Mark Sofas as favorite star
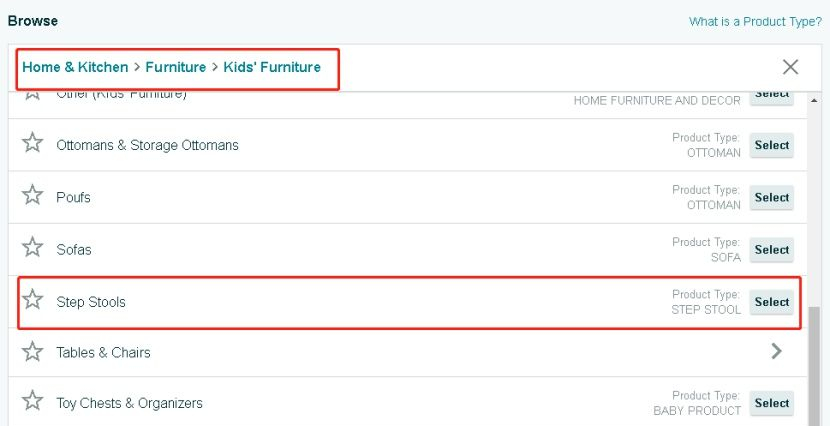830x426 pixels. [32, 248]
